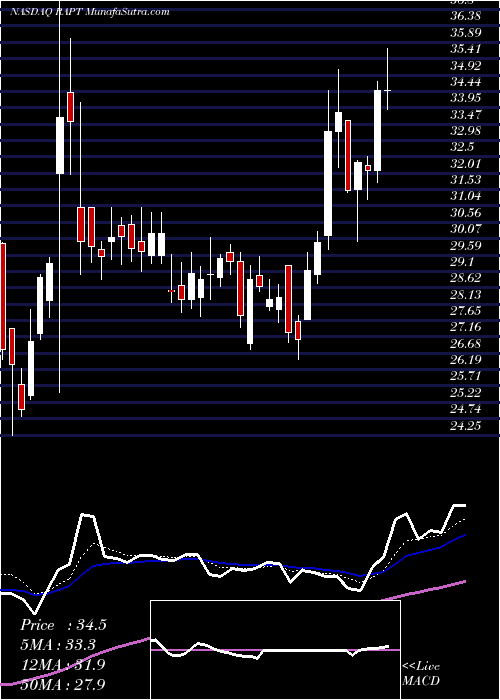This screenshot has width=500, height=700.
Task: Click the 33.47 price axis label
Action: coord(466,115)
